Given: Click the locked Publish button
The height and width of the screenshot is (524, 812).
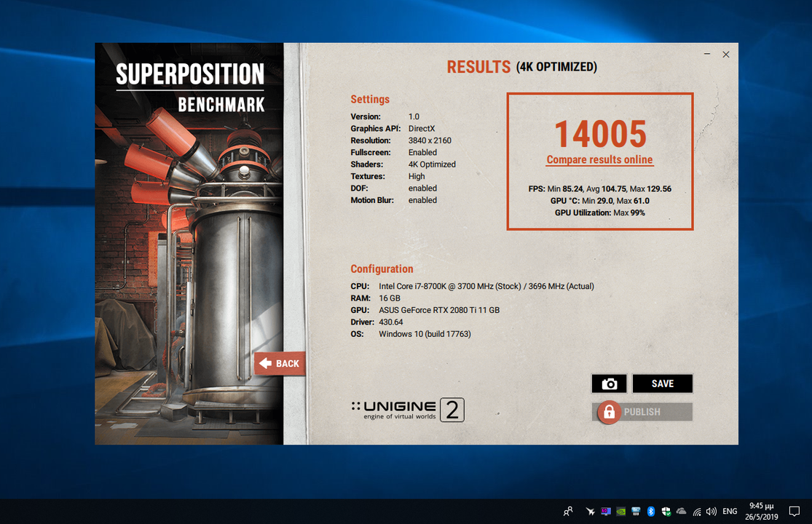Looking at the screenshot, I should pyautogui.click(x=642, y=412).
